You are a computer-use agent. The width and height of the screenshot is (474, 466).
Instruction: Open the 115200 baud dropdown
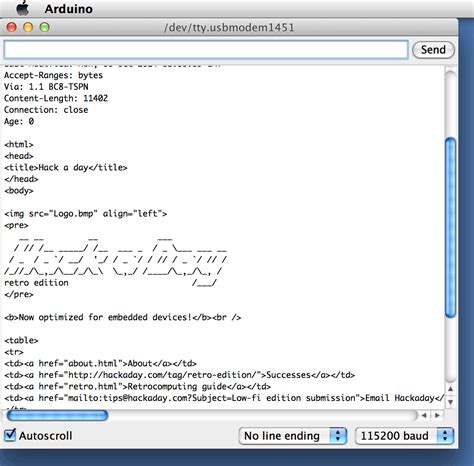404,436
